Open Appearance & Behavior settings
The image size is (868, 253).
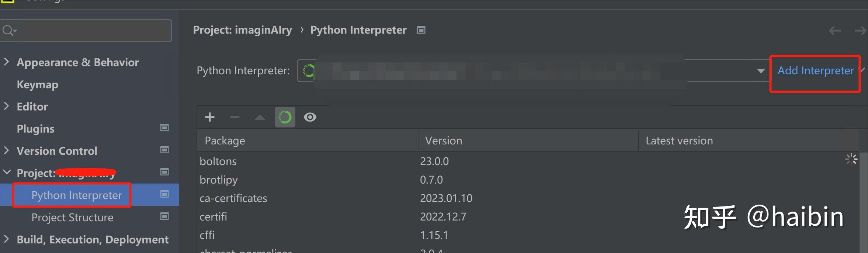tap(78, 62)
